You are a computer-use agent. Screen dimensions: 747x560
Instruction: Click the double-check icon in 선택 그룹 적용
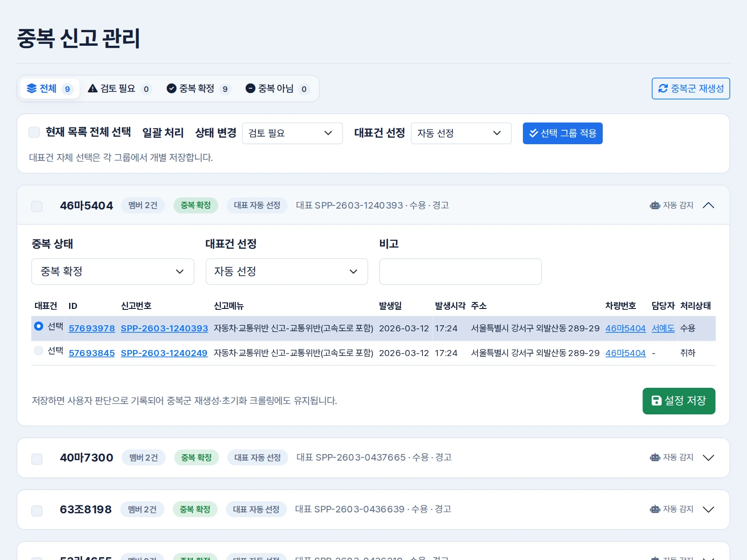tap(534, 133)
